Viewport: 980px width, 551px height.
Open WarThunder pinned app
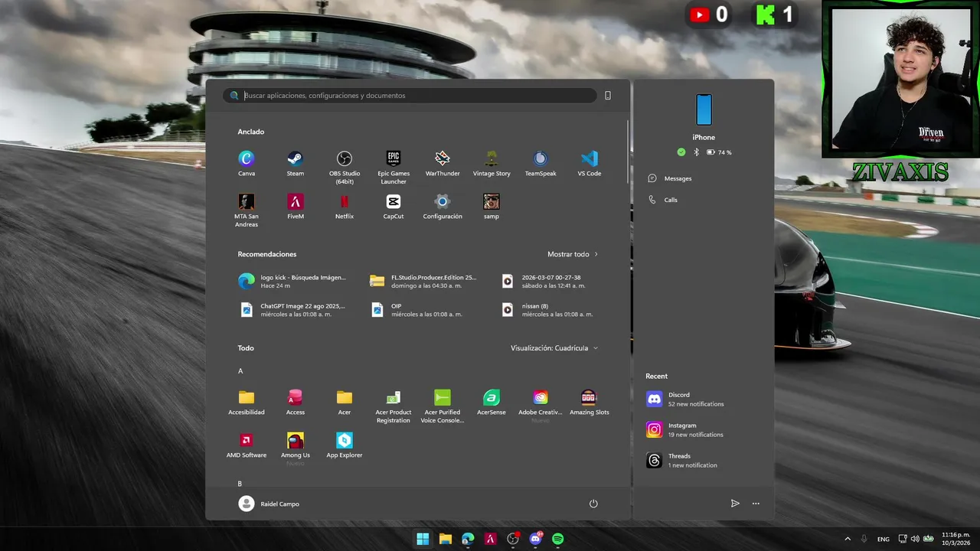[x=443, y=163]
